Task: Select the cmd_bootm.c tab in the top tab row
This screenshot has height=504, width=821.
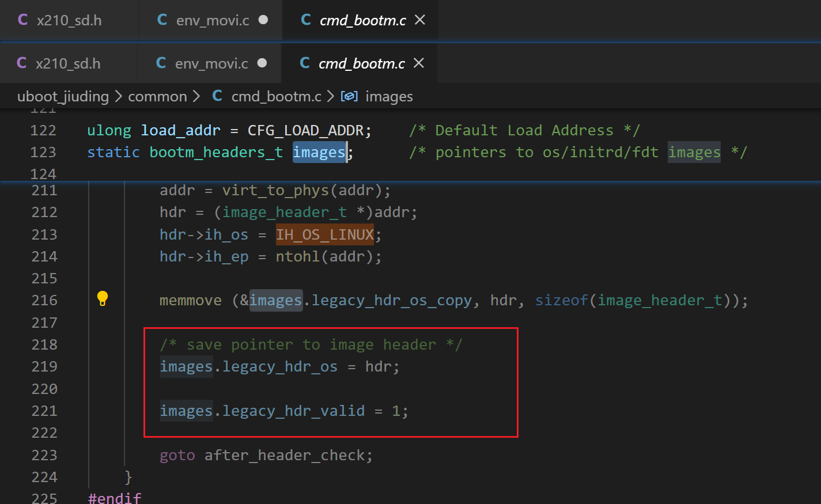Action: 361,20
